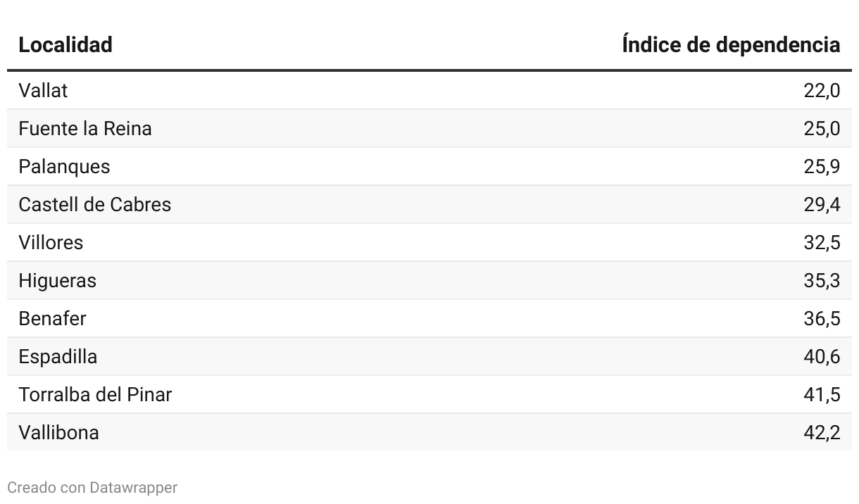This screenshot has height=504, width=859.
Task: Click the 32,5 value for Villores
Action: (x=822, y=243)
